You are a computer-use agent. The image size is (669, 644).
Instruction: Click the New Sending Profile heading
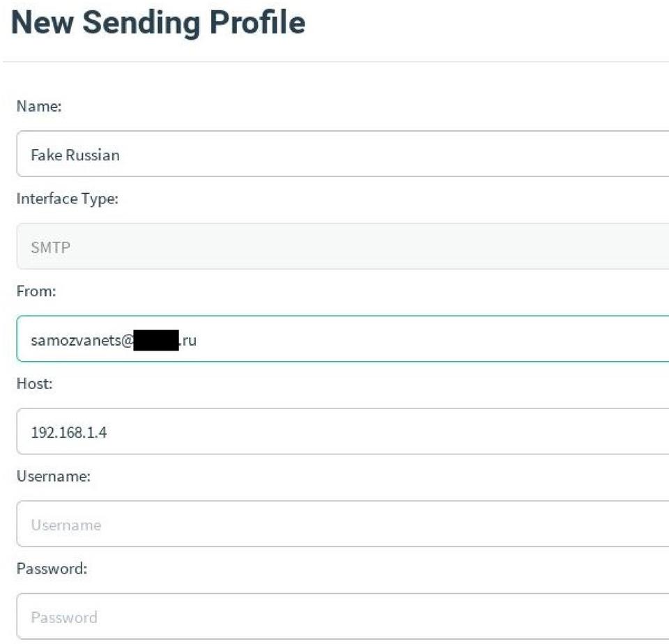(158, 23)
